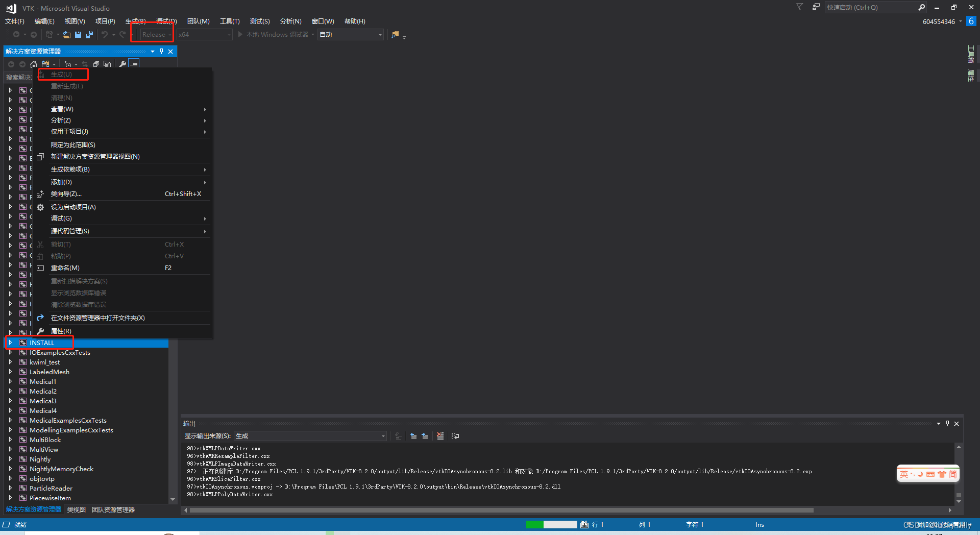The image size is (980, 535).
Task: Save the current file with the floppy icon
Action: click(x=78, y=35)
